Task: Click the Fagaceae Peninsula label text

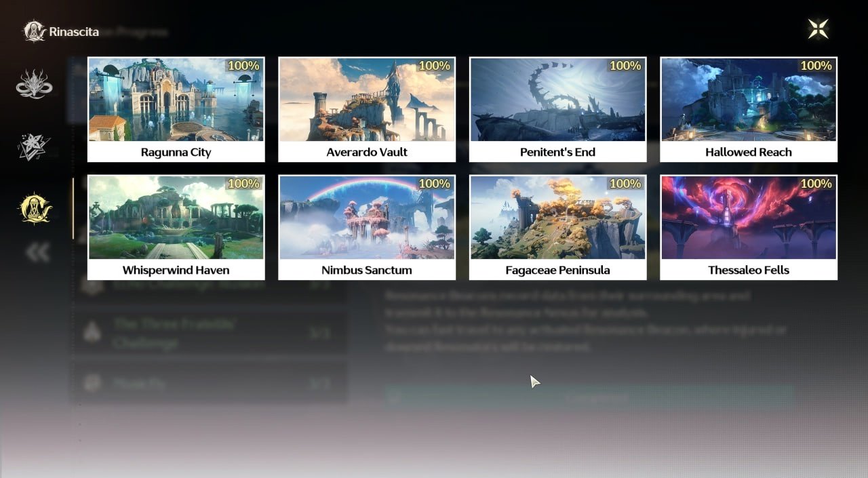Action: pyautogui.click(x=558, y=271)
